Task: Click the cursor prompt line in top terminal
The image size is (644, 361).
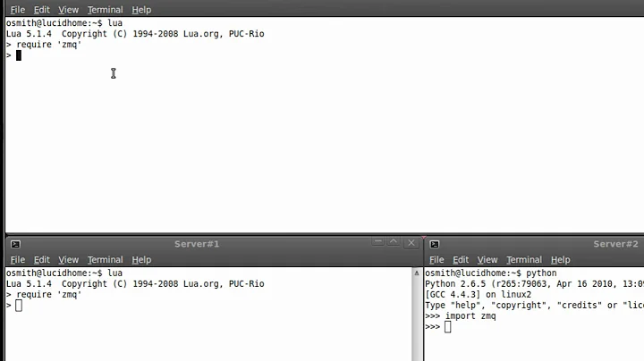Action: [x=13, y=55]
